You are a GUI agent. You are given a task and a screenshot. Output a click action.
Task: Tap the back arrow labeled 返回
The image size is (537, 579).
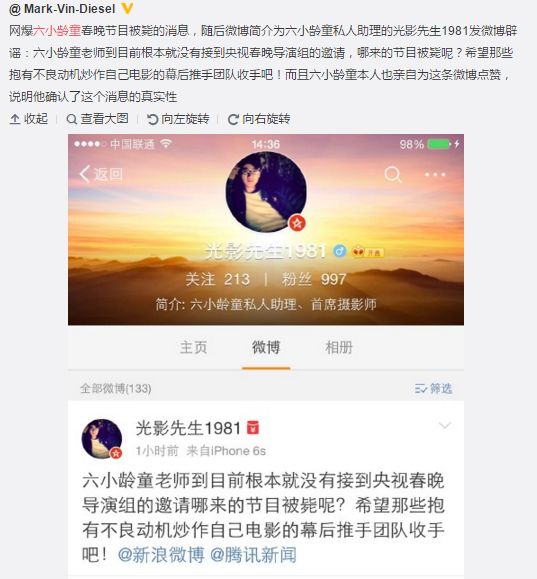pyautogui.click(x=101, y=174)
